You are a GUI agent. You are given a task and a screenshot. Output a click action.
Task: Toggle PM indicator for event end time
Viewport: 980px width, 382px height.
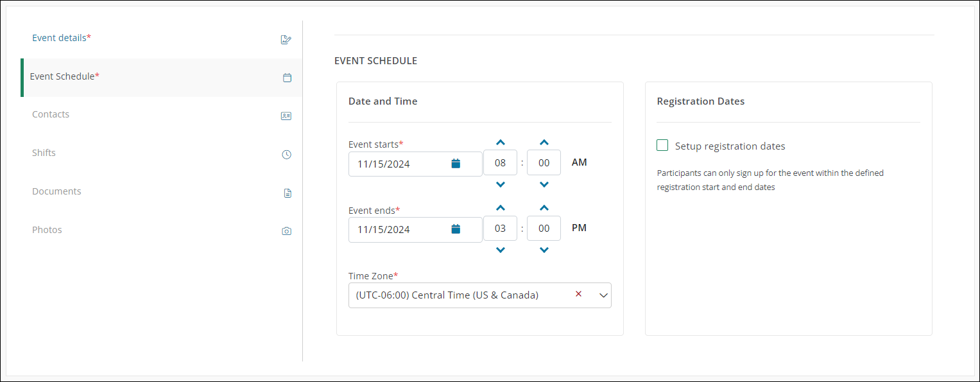tap(579, 228)
